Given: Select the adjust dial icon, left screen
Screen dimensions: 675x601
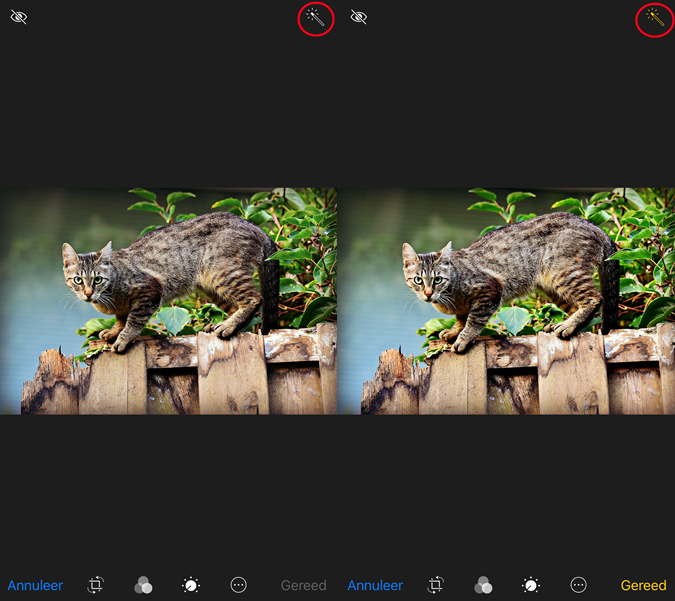Looking at the screenshot, I should point(191,585).
